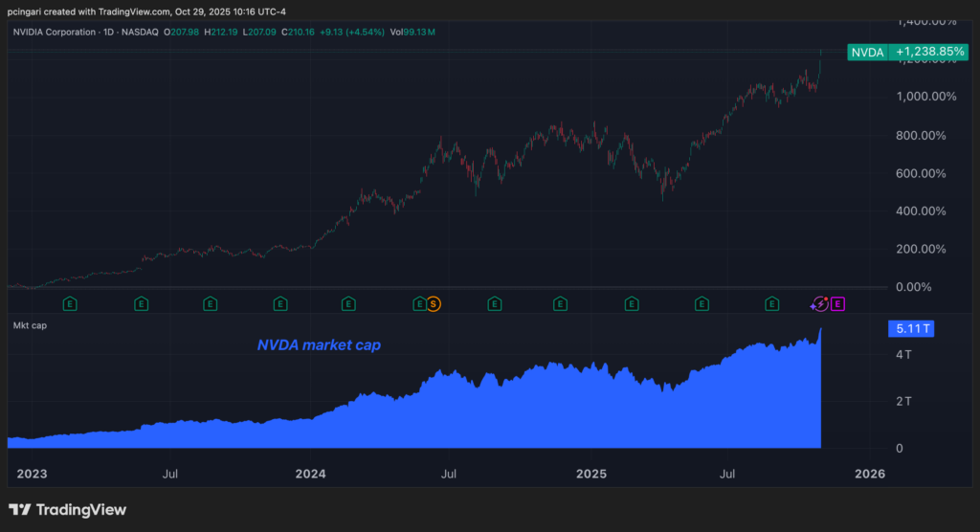Click the 2025 label on time axis
The height and width of the screenshot is (532, 980).
point(592,474)
